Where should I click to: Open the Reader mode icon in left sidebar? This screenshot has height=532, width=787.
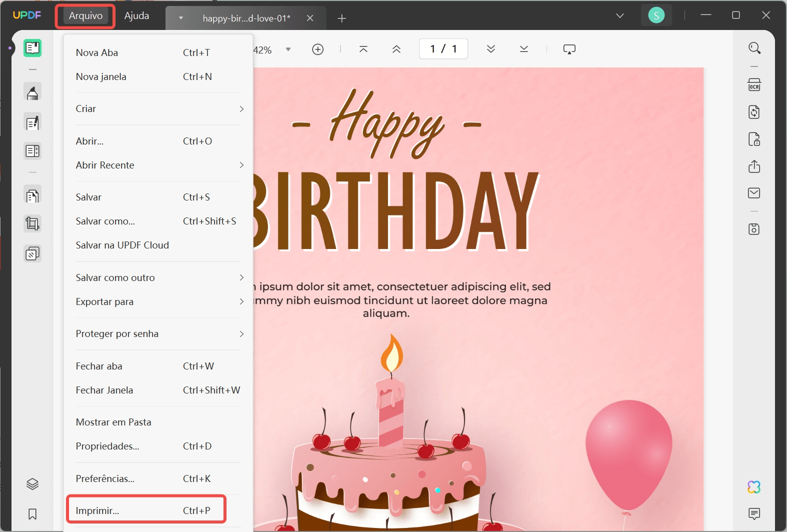32,48
